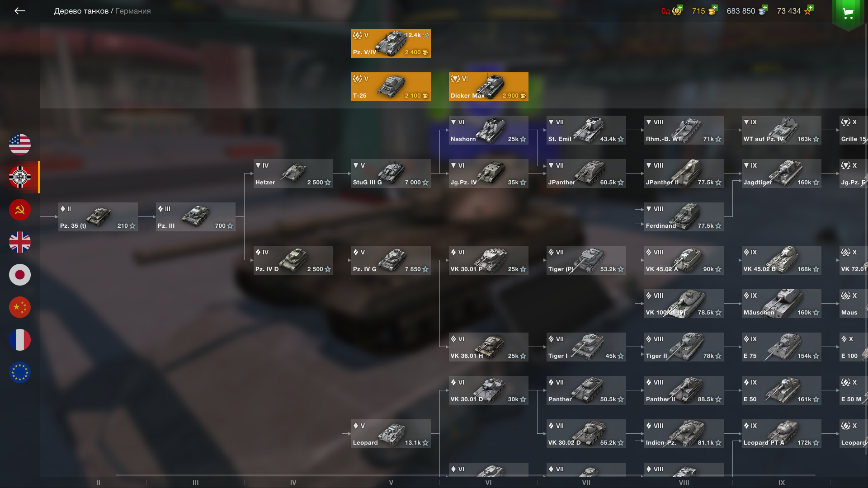868x488 pixels.
Task: Select the European nation flag
Action: tap(20, 372)
